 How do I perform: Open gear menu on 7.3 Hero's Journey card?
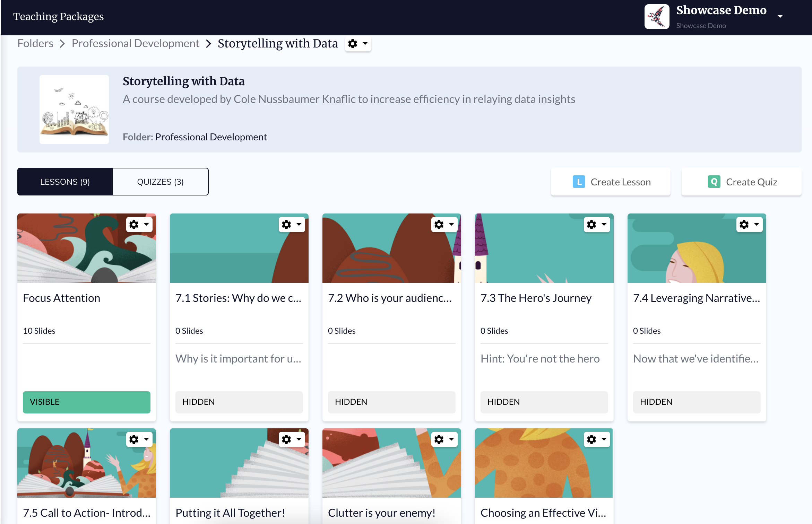(x=597, y=225)
